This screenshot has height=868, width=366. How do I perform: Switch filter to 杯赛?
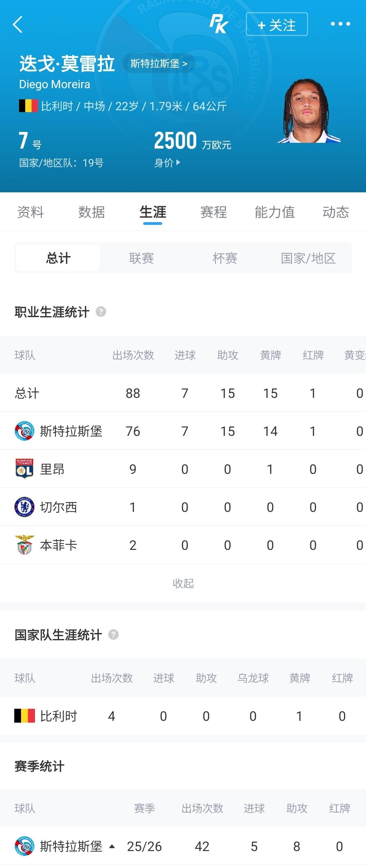coord(225,258)
